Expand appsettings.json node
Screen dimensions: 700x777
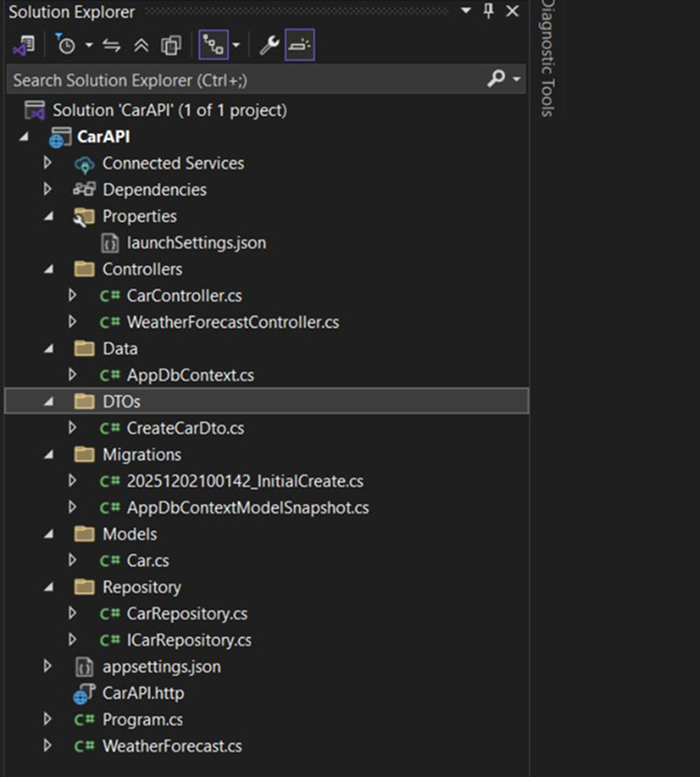point(48,666)
